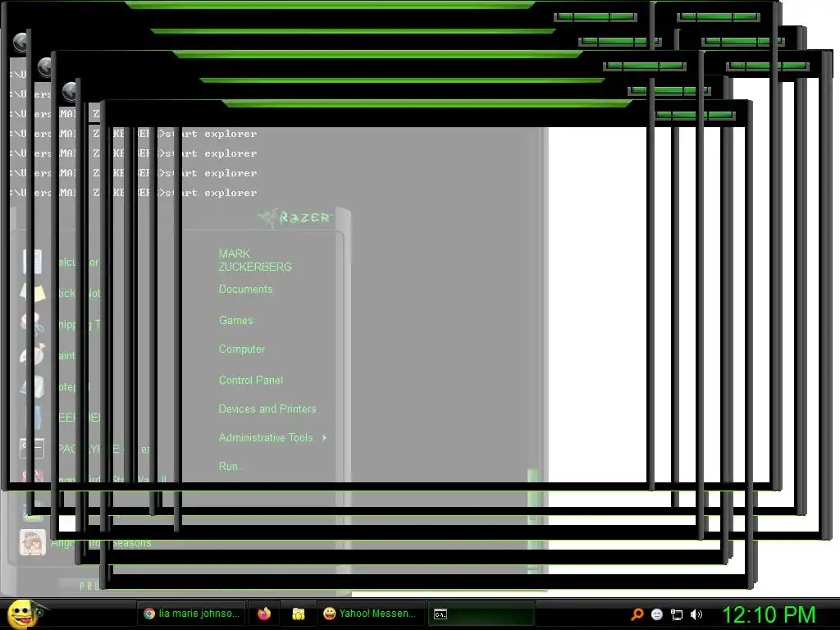Open the smiley face icon in system tray
Screen dimensions: 840x630
pyautogui.click(x=657, y=614)
